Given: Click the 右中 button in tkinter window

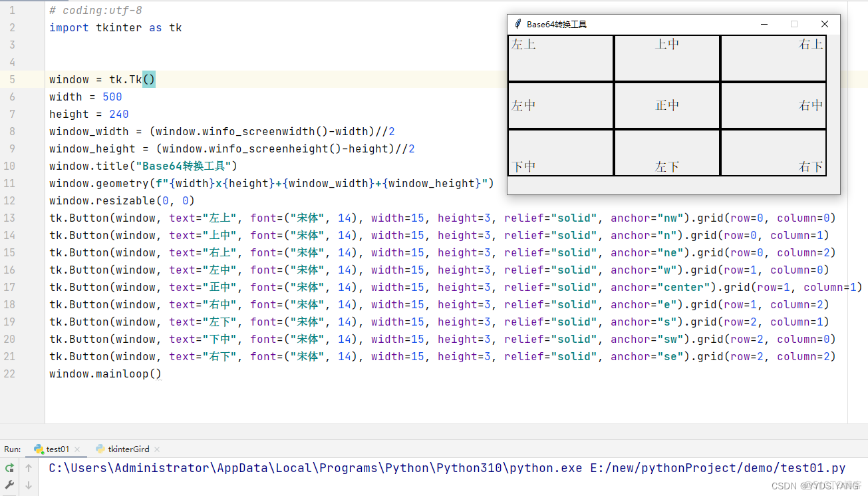Looking at the screenshot, I should [774, 106].
